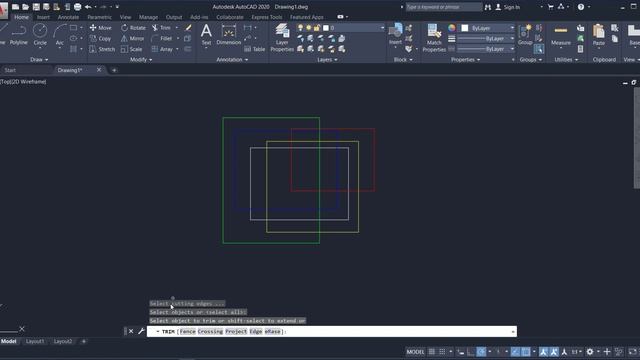Toggle ortho mode in status bar
Viewport: 640px width, 360px height.
(x=471, y=351)
